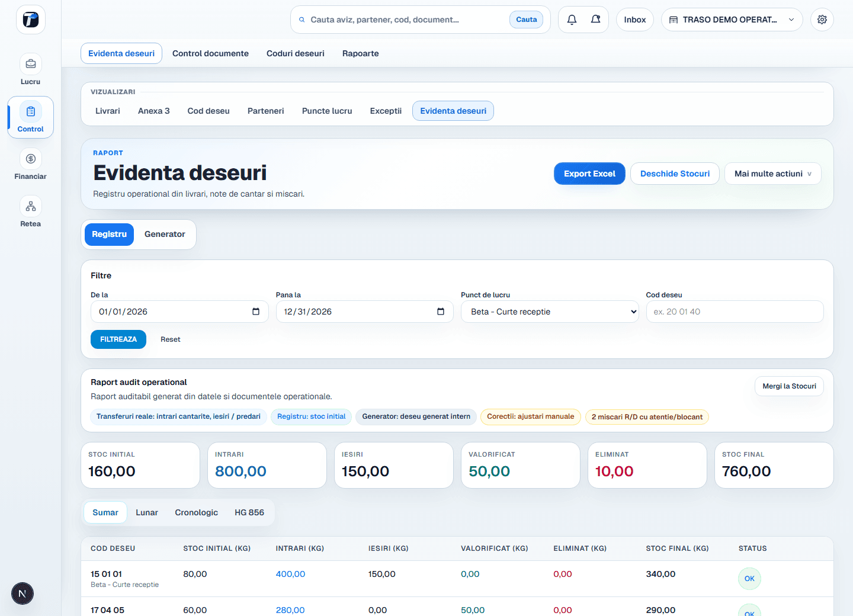
Task: Click the INTRARI 800,00 card
Action: coord(267,466)
